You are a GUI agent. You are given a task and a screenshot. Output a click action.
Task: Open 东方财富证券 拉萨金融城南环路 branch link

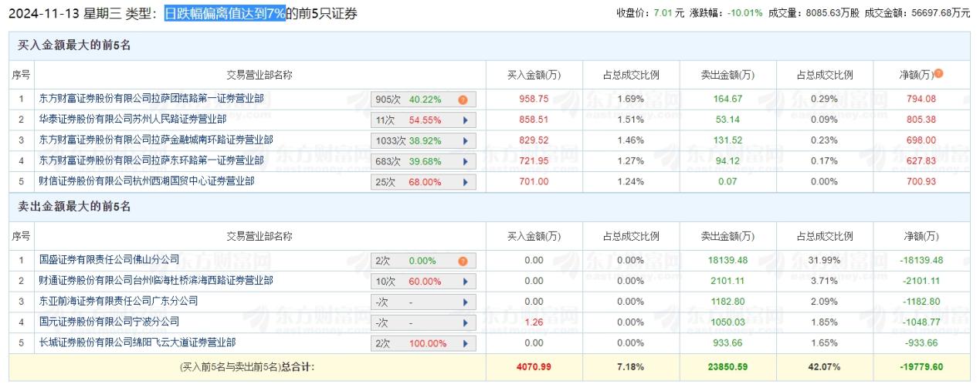[156, 140]
